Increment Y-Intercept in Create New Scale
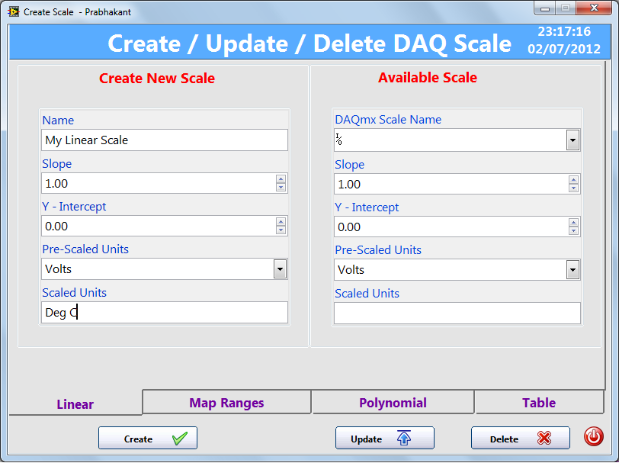 coord(281,221)
